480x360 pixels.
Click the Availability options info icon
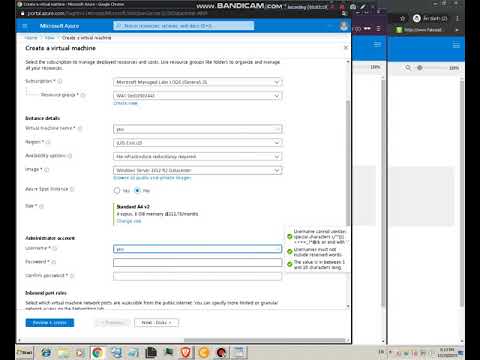70,156
